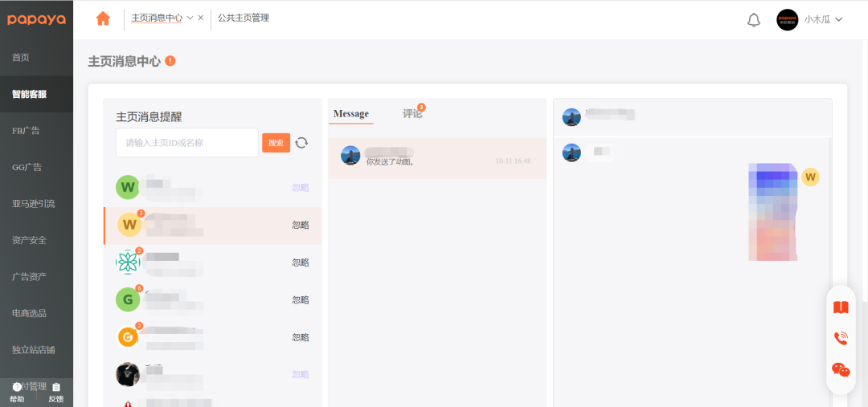This screenshot has width=868, height=407.
Task: Click 忽略 for the T-shirt avatar page
Action: 301,374
